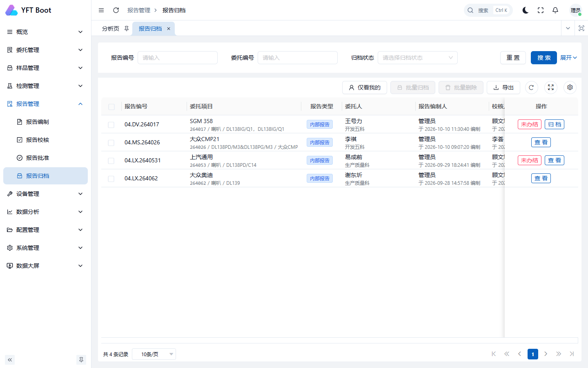Open 报告校核 in sidebar
Viewport: 588px width, 368px height.
tap(45, 140)
